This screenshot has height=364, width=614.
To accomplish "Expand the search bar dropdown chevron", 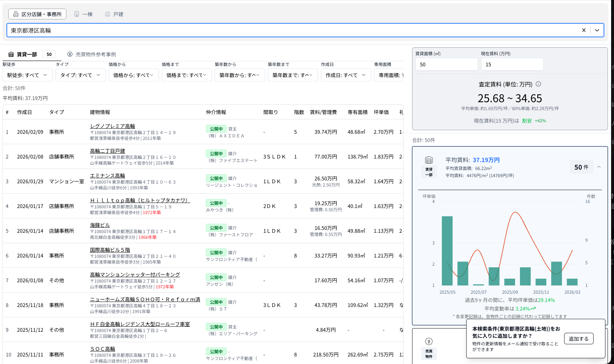I will point(597,30).
